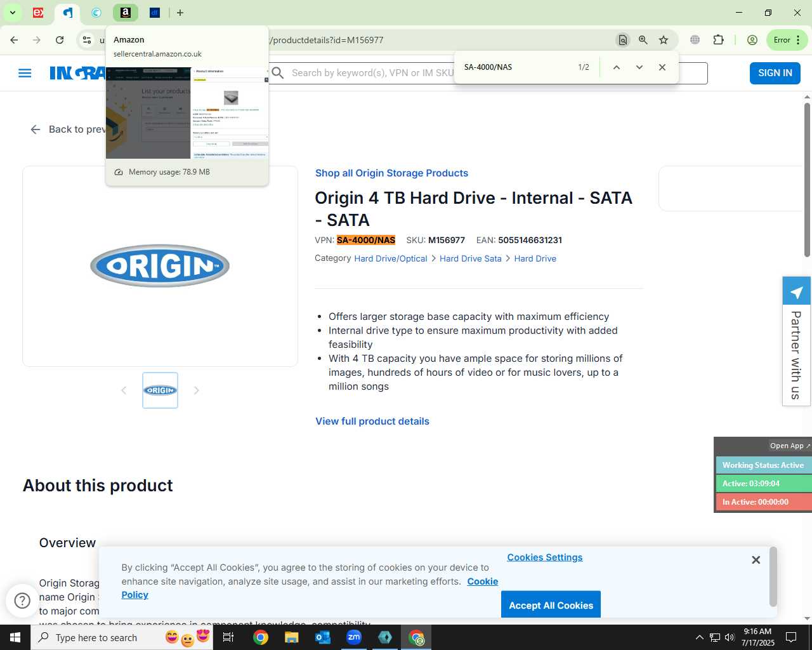Open Cookies Settings link

(545, 557)
